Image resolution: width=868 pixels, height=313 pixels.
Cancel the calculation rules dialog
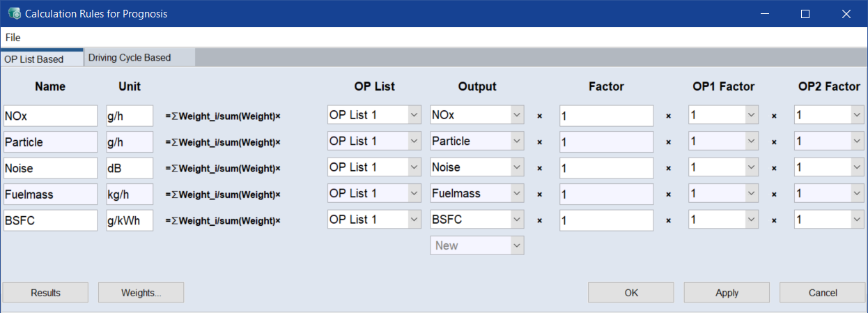coord(822,293)
